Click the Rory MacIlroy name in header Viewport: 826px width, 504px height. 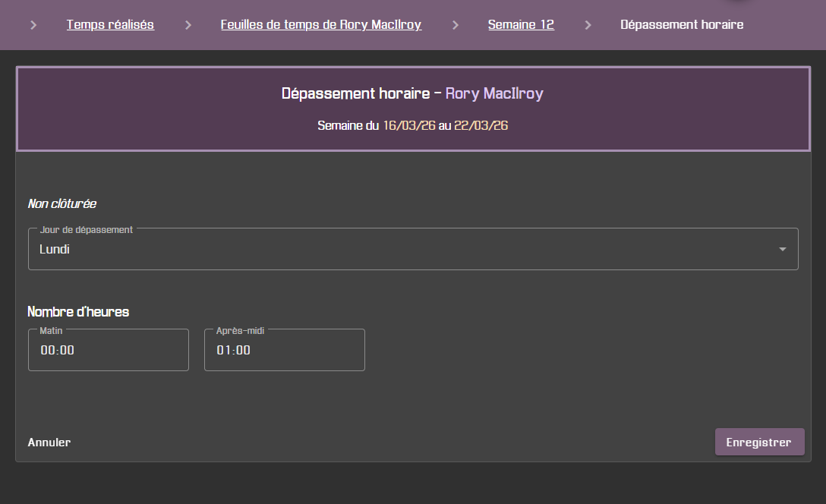[x=494, y=94]
